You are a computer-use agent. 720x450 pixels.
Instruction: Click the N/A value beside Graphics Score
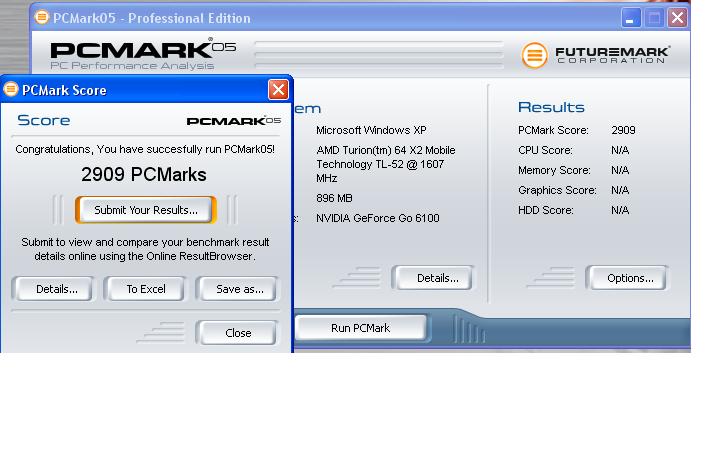[620, 190]
